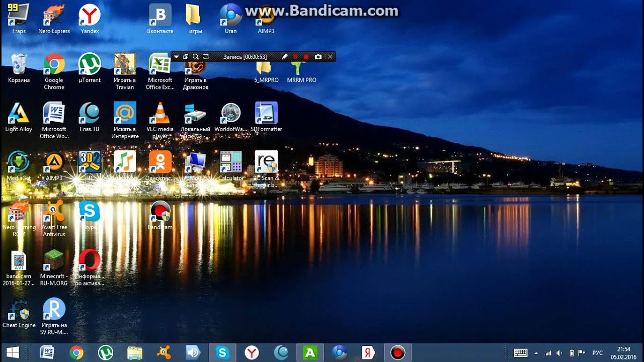
Task: Select the bandicam 2016-01-27 AVI file
Action: coord(19,268)
